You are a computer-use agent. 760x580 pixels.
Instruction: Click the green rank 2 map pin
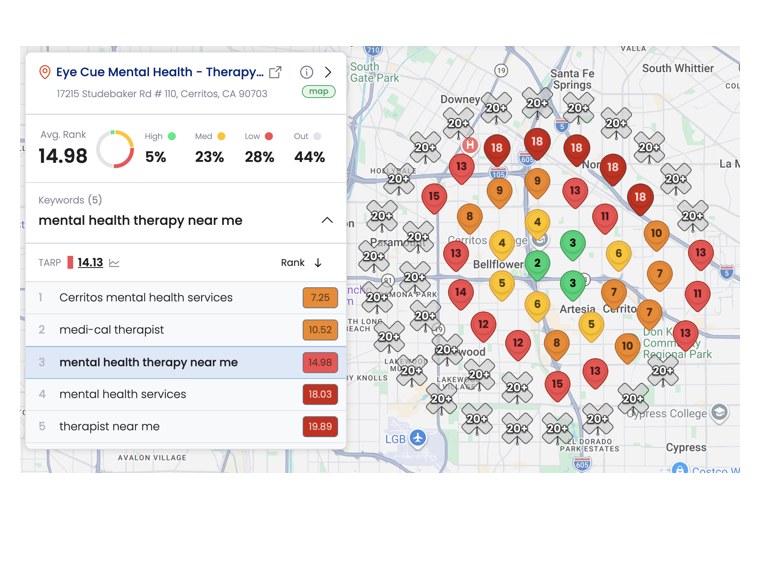(537, 265)
